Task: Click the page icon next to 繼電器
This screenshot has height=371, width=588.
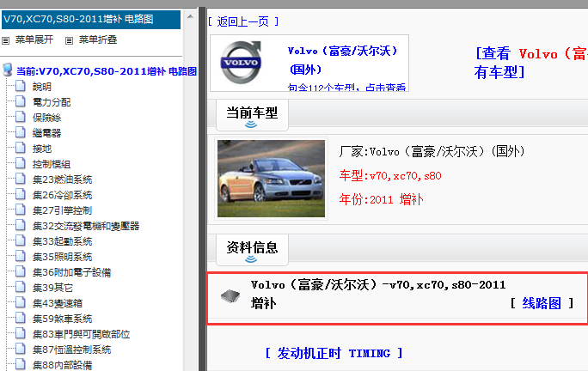Action: (21, 132)
